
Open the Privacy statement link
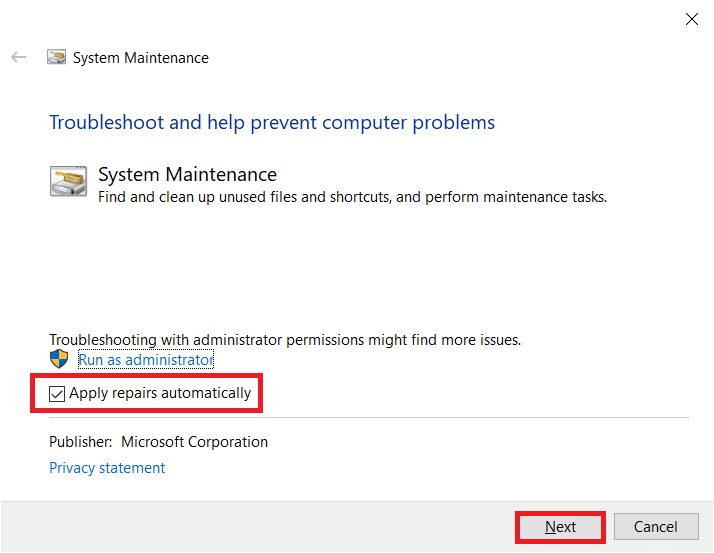pyautogui.click(x=107, y=468)
